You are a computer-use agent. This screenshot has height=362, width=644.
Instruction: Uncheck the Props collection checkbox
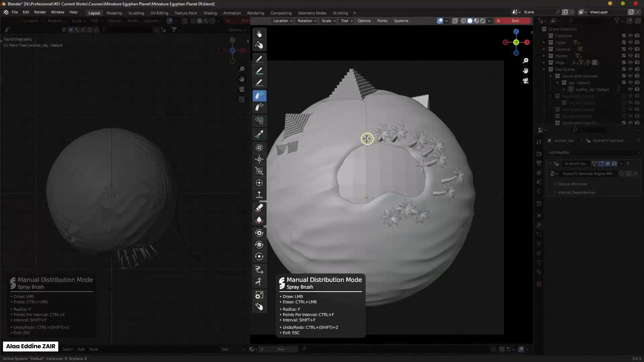pos(624,62)
